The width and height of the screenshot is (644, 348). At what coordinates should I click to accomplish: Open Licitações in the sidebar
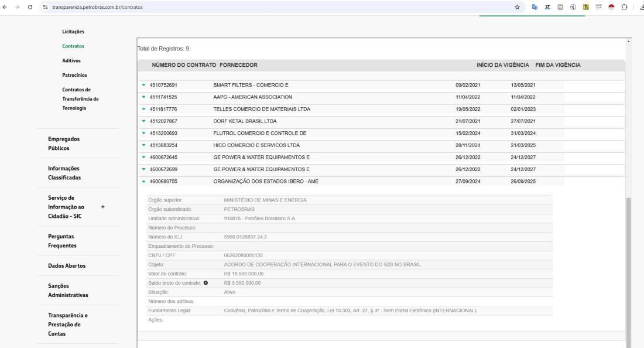[73, 32]
